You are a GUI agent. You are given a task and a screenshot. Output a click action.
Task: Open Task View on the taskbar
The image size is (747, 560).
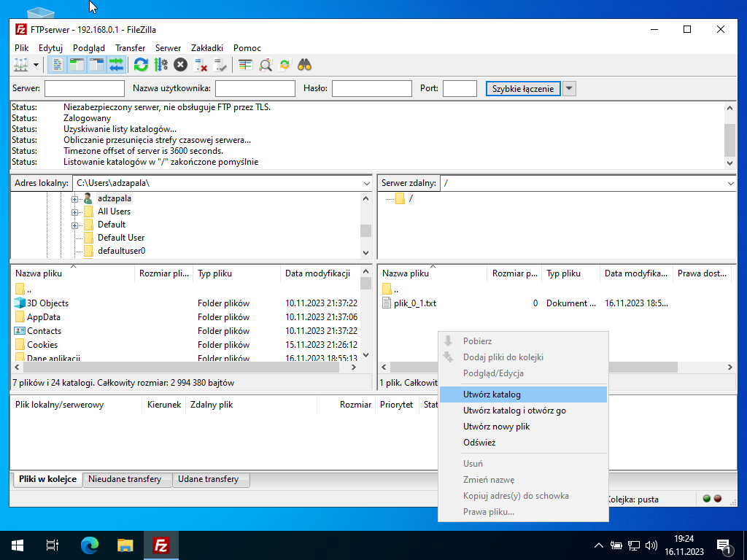pos(53,545)
